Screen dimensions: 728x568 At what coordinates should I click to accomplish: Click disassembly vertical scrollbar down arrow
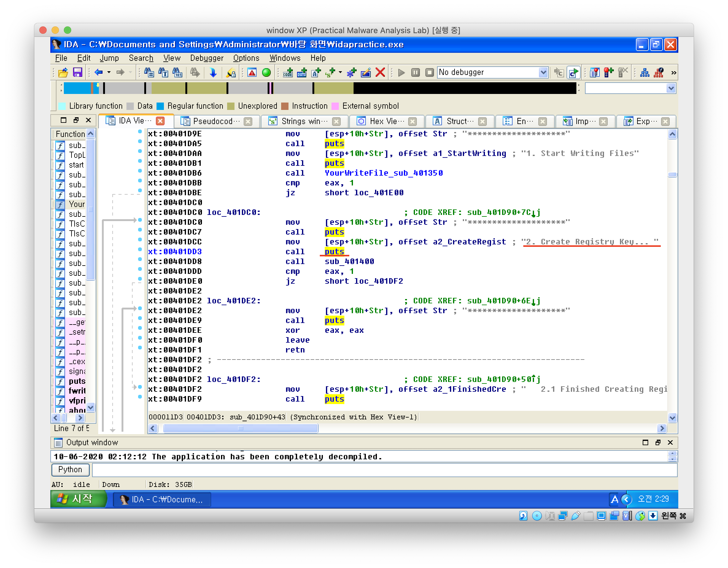pos(672,418)
